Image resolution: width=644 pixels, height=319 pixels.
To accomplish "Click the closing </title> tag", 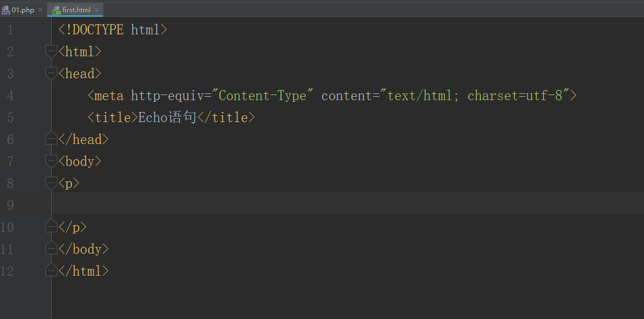I will [226, 118].
